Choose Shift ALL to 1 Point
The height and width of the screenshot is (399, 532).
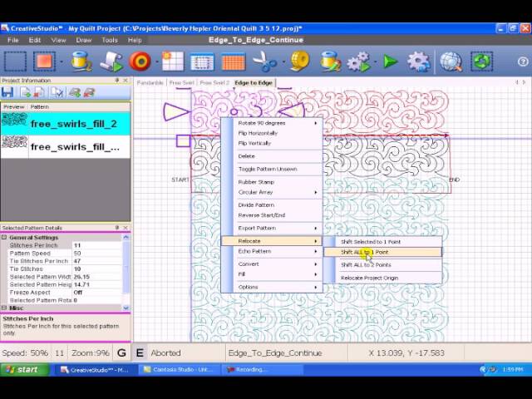coord(382,252)
